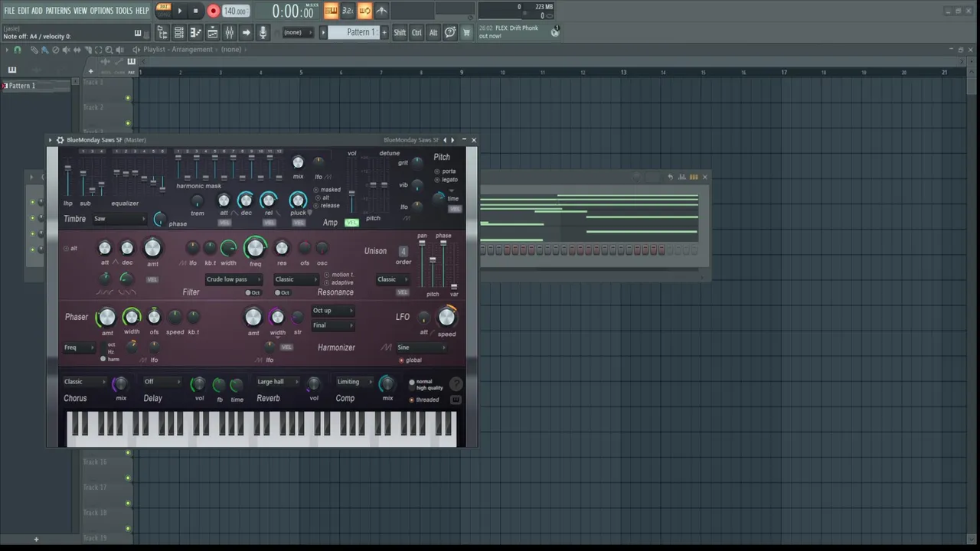
Task: Enable the legato option in Pitch section
Action: click(447, 180)
